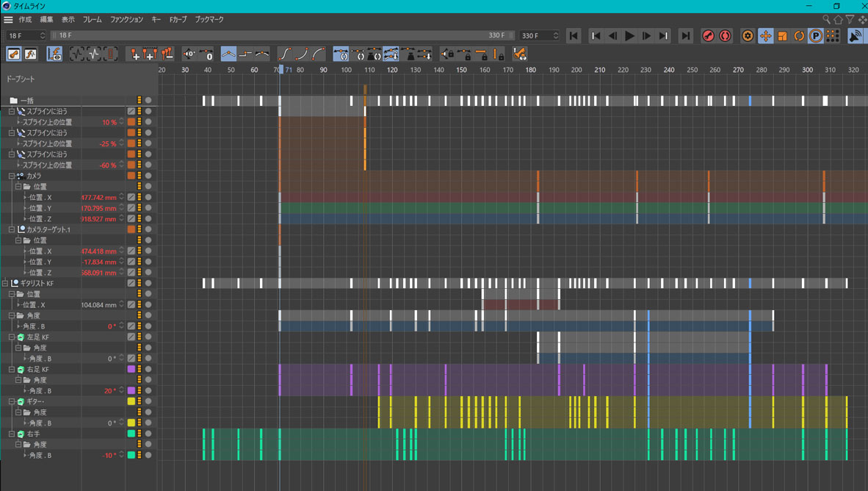Click the orange gear keyframe options icon
This screenshot has width=868, height=491.
[x=748, y=36]
